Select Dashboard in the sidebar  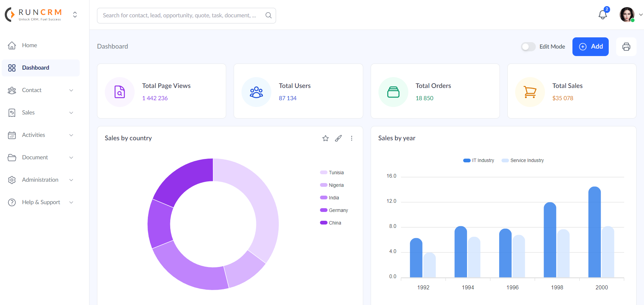coord(36,68)
